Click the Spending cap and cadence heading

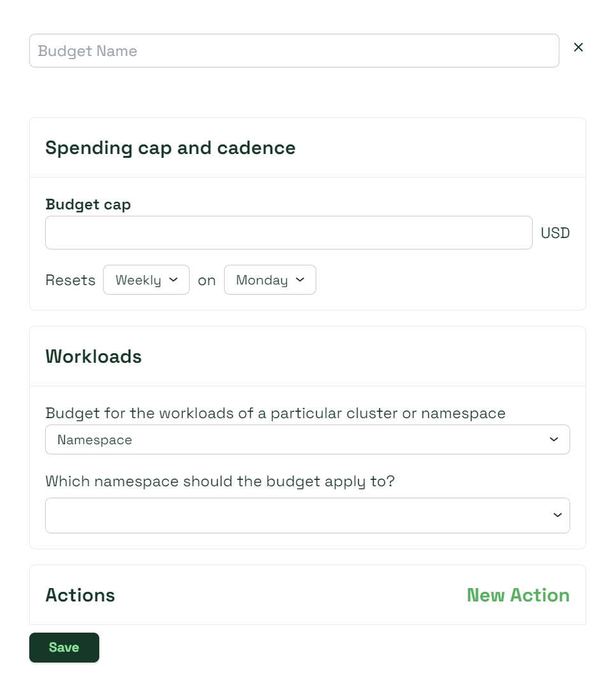[x=171, y=148]
